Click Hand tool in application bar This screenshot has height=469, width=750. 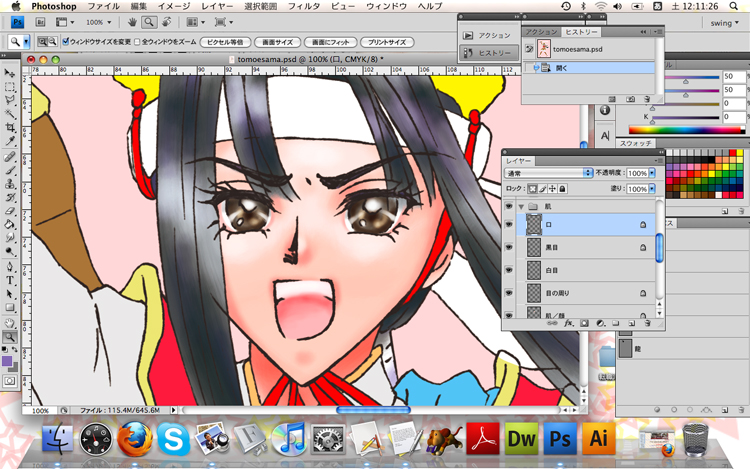click(132, 22)
